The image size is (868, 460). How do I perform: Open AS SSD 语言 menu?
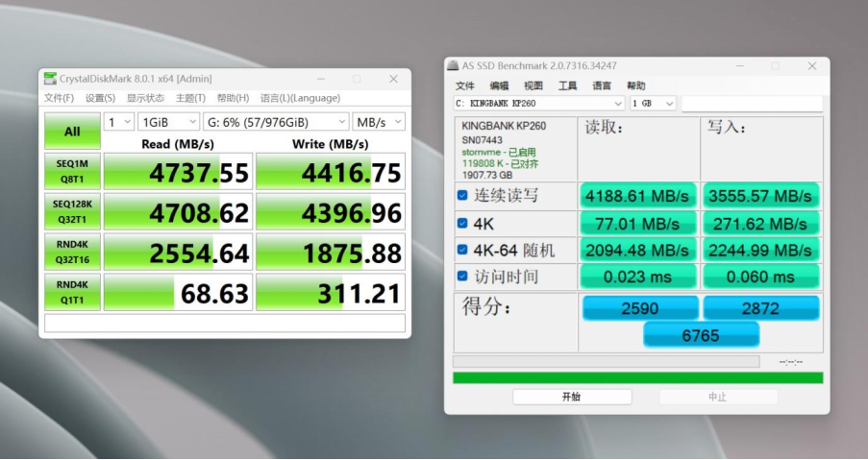[602, 85]
